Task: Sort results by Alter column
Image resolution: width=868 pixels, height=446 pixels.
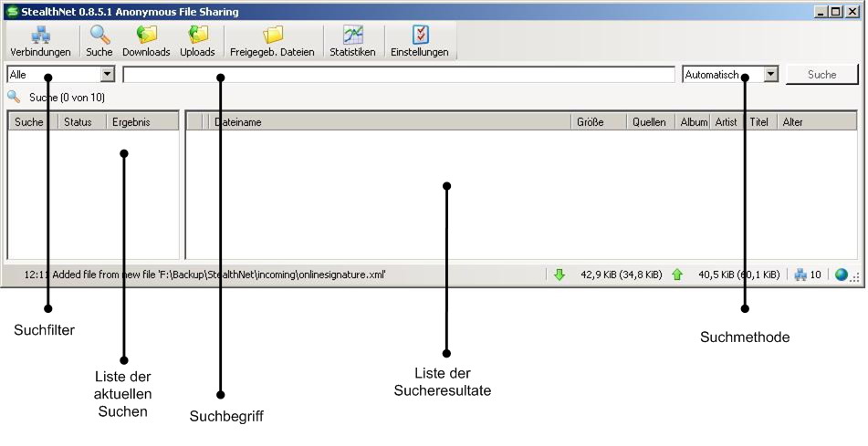Action: pos(817,122)
